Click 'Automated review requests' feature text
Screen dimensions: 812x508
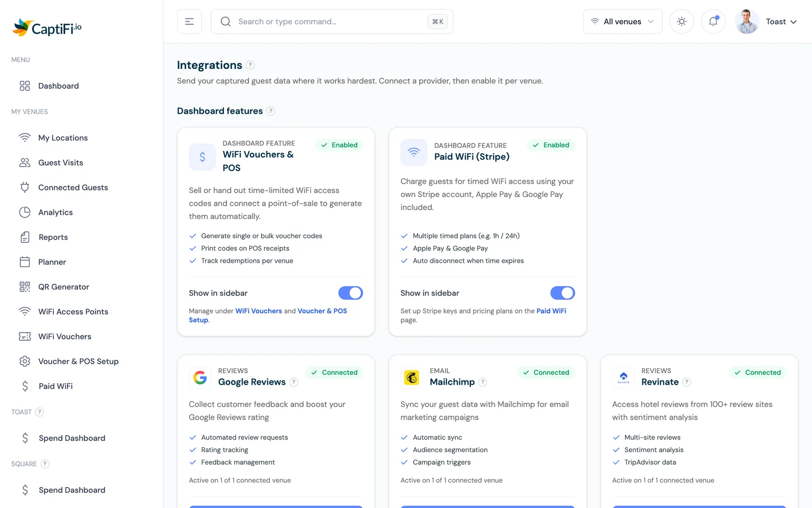[245, 437]
